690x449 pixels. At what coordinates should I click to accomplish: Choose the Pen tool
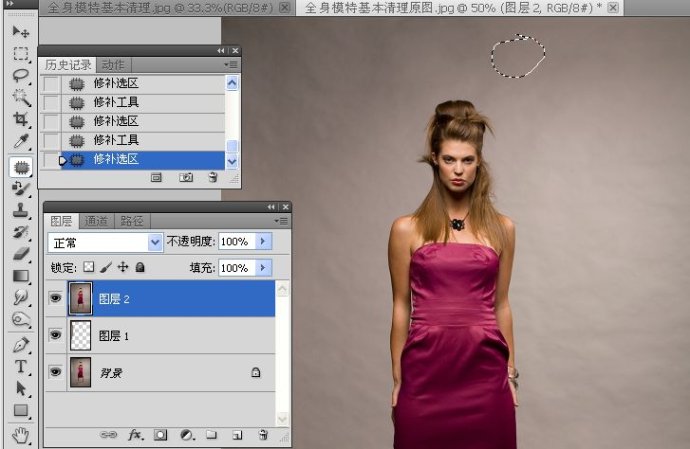click(20, 345)
